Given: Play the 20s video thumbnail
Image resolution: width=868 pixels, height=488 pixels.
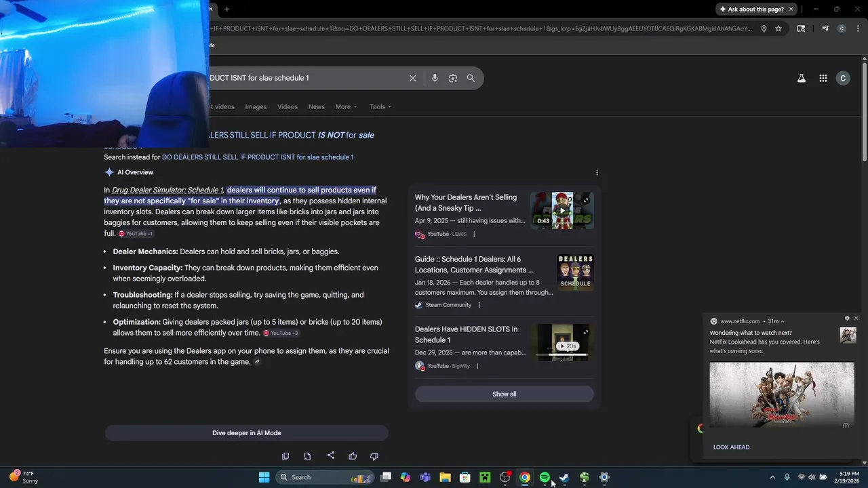Looking at the screenshot, I should (562, 342).
